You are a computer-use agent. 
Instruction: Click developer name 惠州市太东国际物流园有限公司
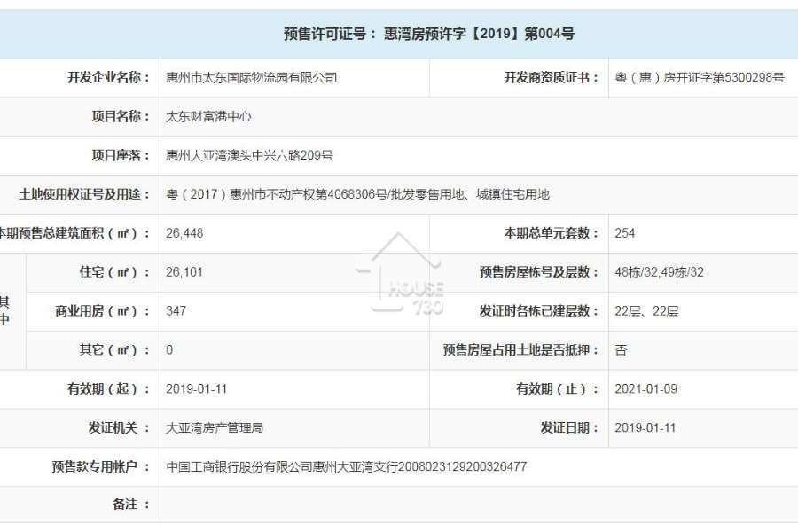[x=252, y=77]
